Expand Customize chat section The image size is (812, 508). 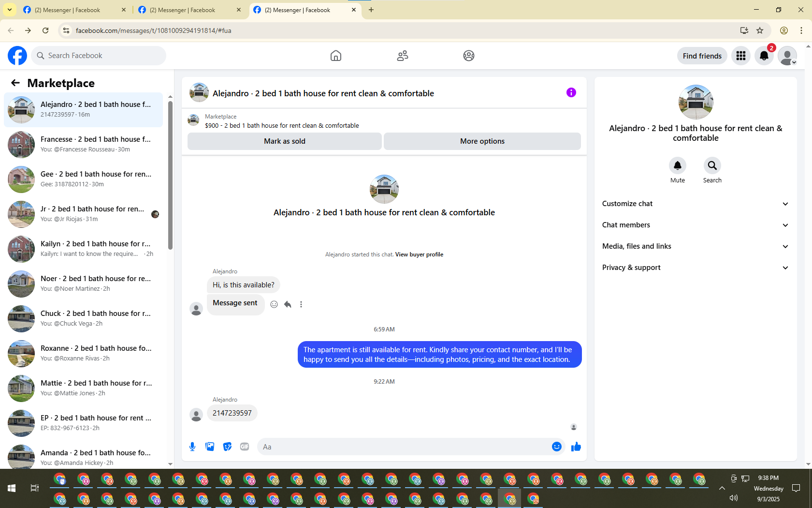696,204
